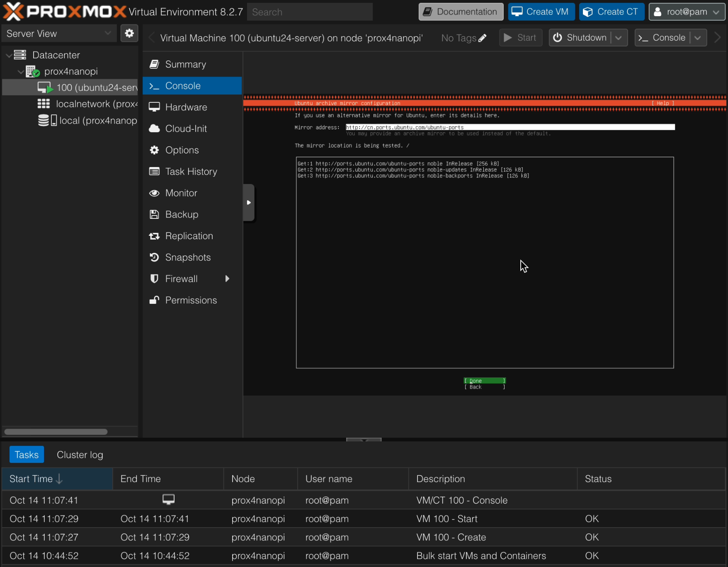Image resolution: width=728 pixels, height=567 pixels.
Task: Click the console monitor icon in task row
Action: (x=168, y=499)
